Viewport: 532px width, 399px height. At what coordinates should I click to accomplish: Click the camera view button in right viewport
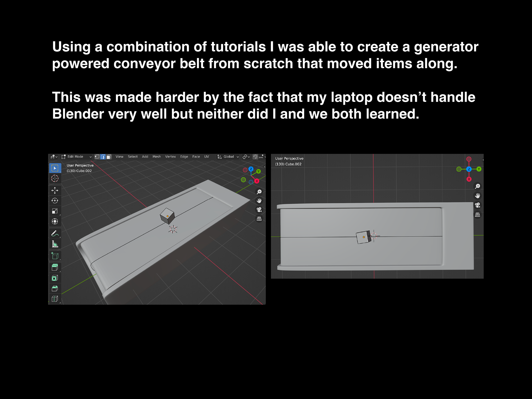click(477, 205)
